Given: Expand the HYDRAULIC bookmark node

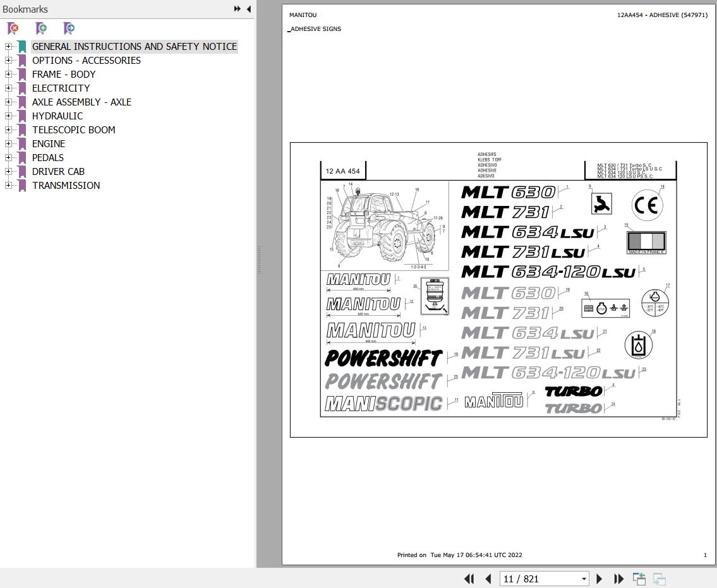Looking at the screenshot, I should (7, 116).
